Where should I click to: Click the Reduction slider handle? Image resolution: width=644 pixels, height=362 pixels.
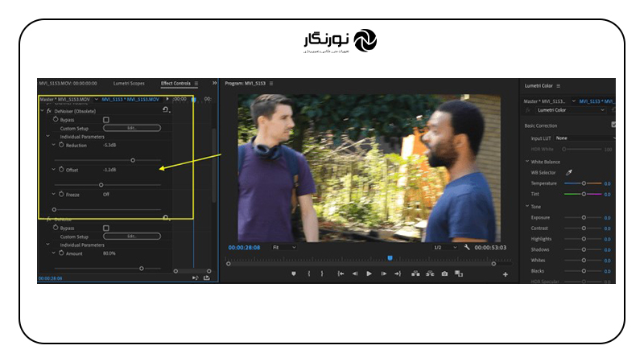click(x=133, y=160)
